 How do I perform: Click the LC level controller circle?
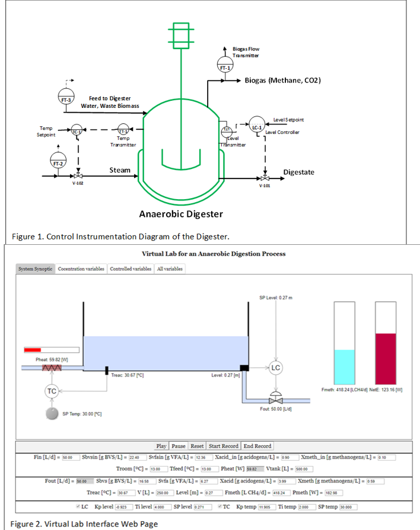(275, 368)
